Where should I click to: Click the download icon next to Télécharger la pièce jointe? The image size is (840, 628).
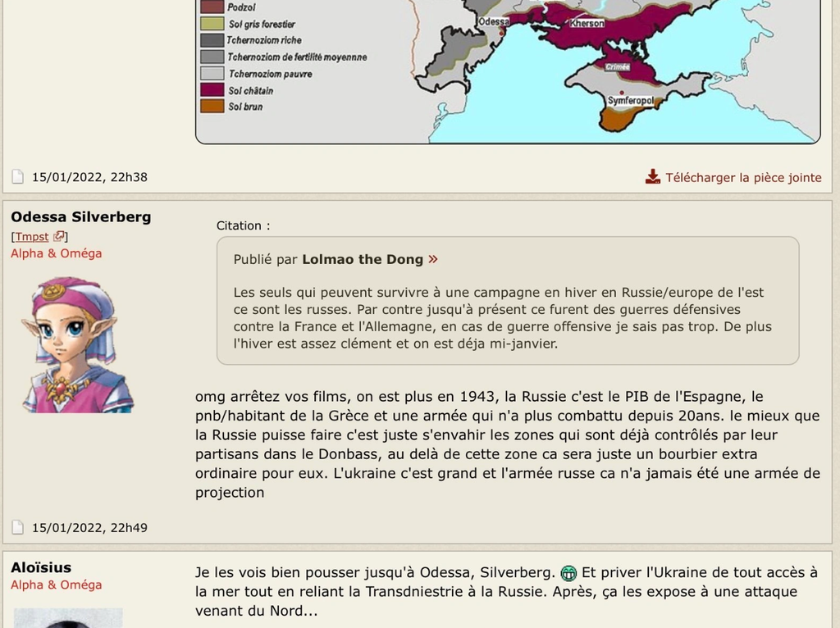click(x=652, y=177)
